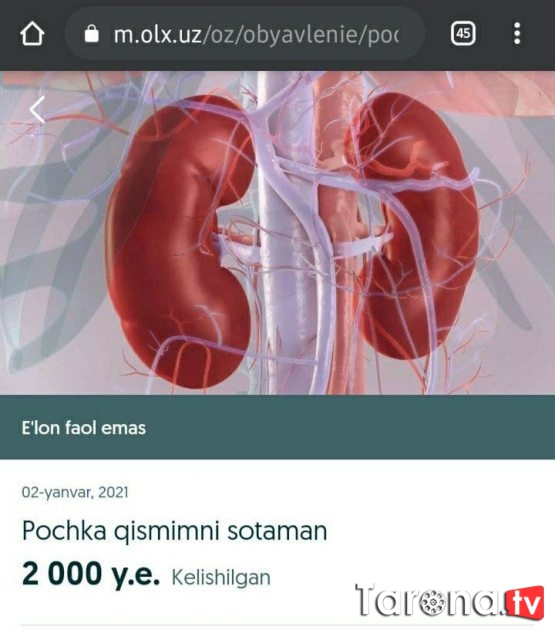Focus the m.olx.uz address bar
Image resolution: width=555 pixels, height=630 pixels.
(x=245, y=34)
